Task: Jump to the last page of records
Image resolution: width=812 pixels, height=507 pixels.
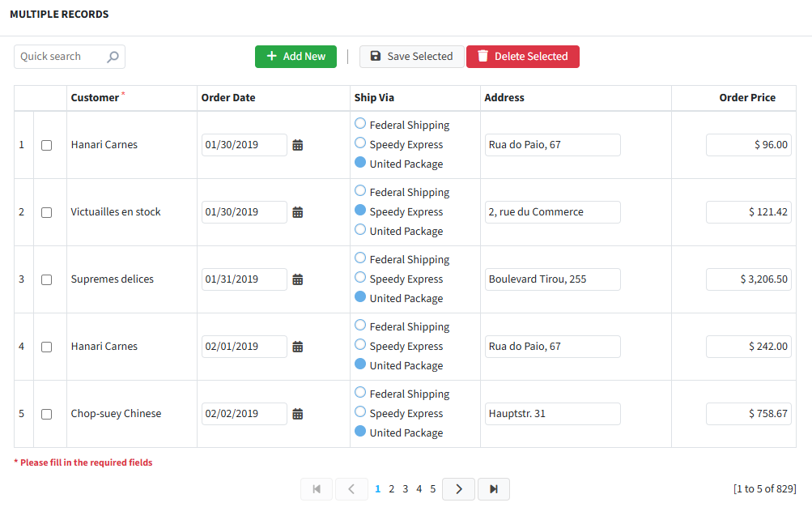Action: [x=493, y=489]
